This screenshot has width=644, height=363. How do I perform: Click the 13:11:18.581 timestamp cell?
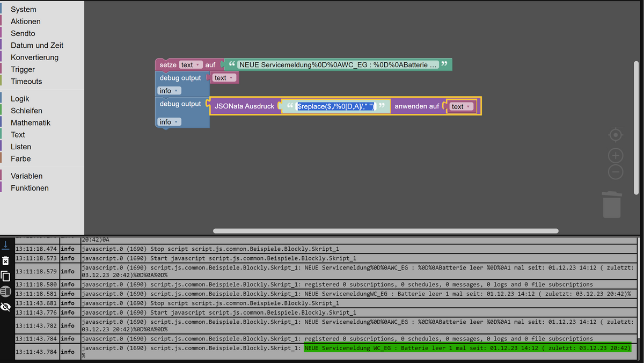coord(36,294)
